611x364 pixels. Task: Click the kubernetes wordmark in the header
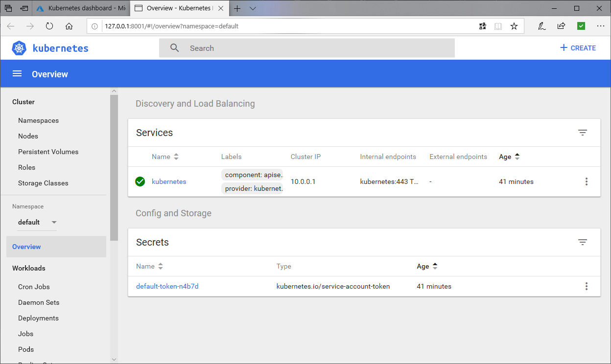coord(61,48)
